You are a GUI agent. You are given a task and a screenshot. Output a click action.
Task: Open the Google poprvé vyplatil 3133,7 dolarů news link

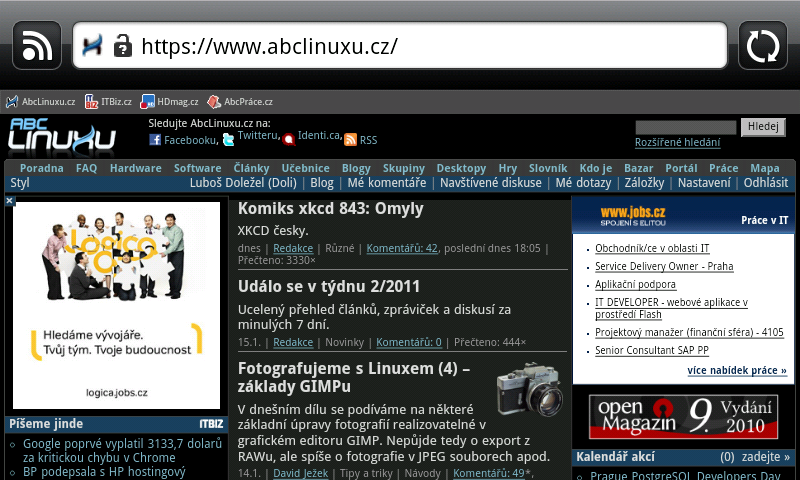tap(122, 450)
